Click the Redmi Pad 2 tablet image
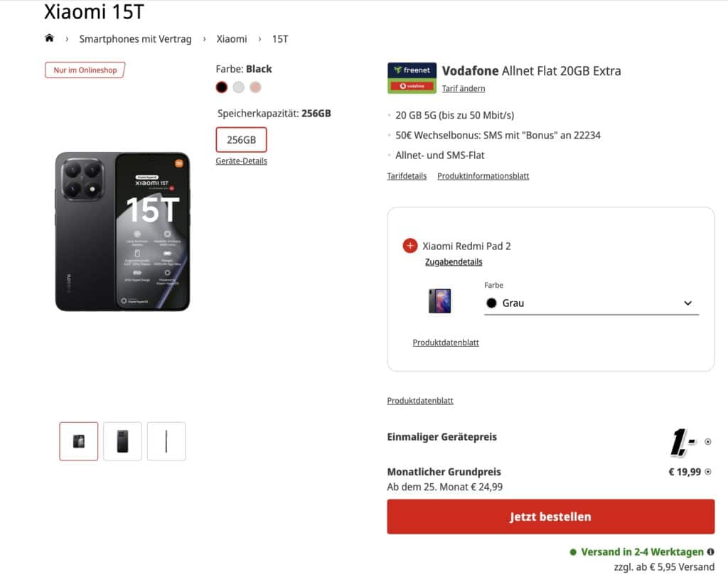Screen dimensions: 728x577 tap(439, 301)
